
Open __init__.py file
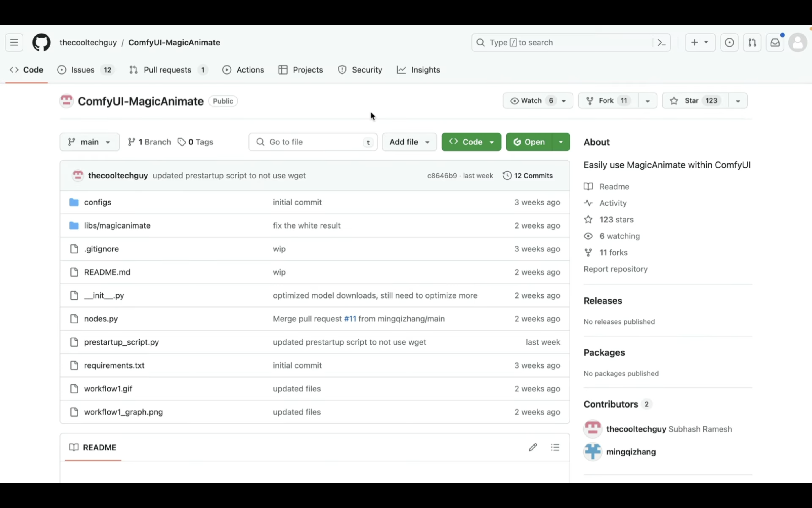coord(104,295)
